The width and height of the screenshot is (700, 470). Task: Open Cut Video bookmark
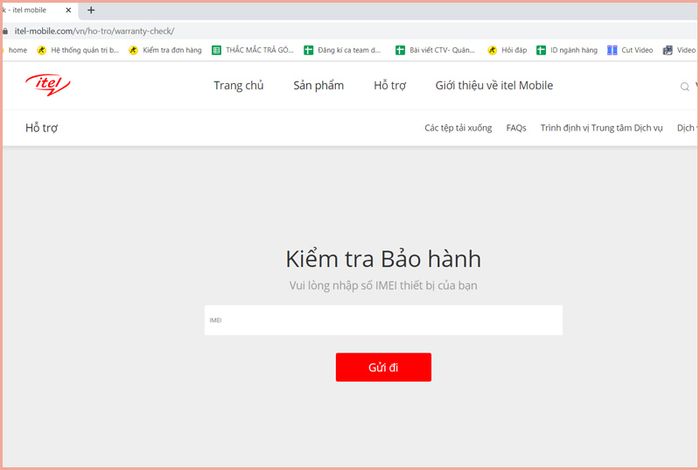[x=630, y=50]
